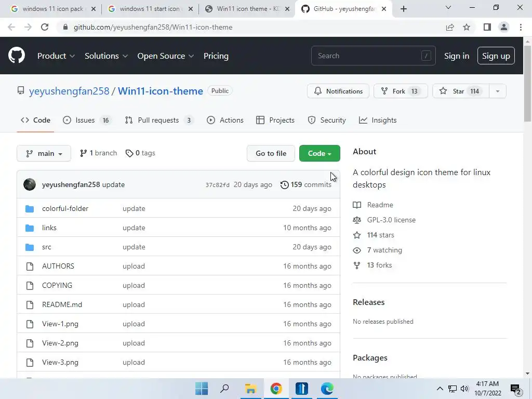Click the volume icon in system tray
Viewport: 532px width, 399px height.
click(464, 389)
